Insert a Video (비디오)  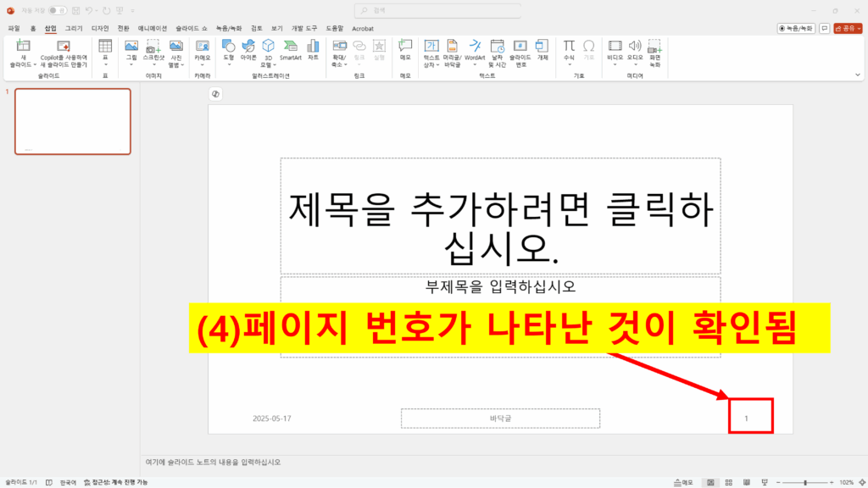tap(615, 53)
